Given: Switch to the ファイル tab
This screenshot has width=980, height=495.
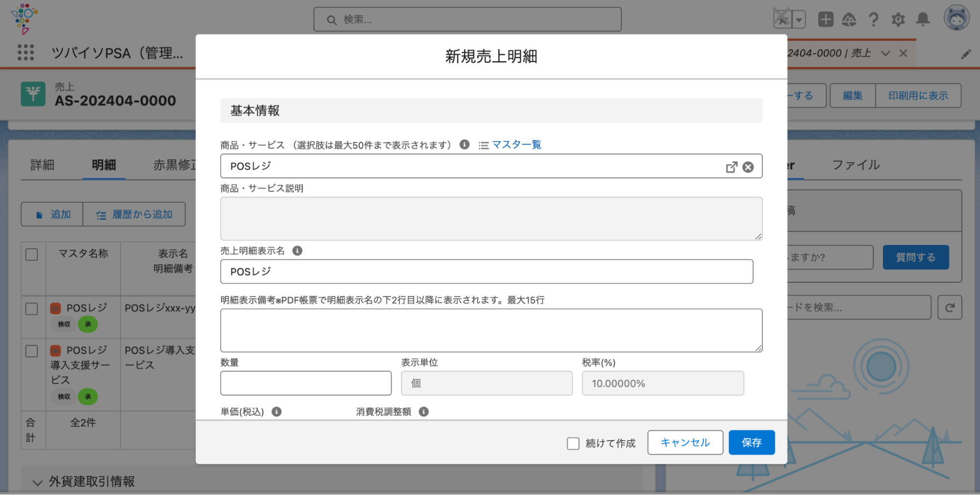Looking at the screenshot, I should [x=856, y=165].
